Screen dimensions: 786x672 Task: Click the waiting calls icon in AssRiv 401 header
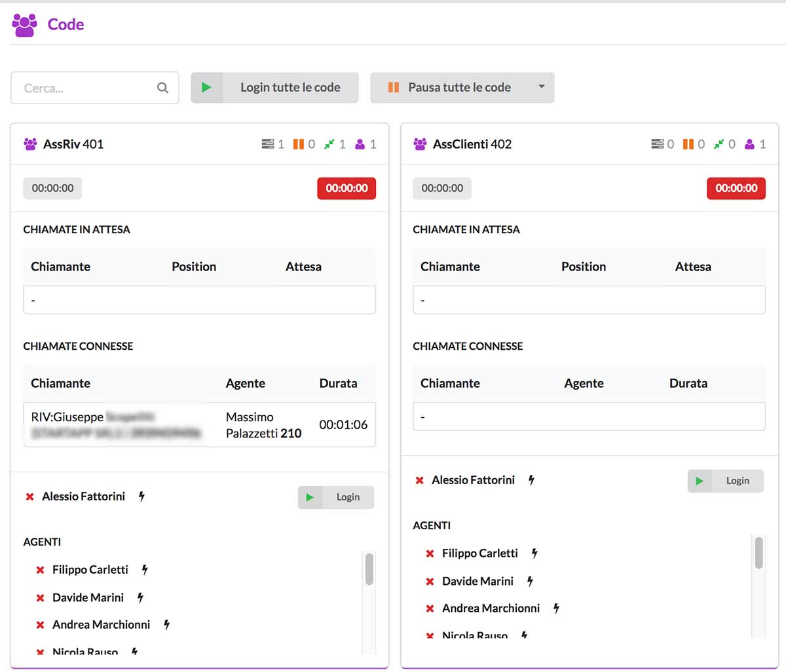[x=268, y=144]
